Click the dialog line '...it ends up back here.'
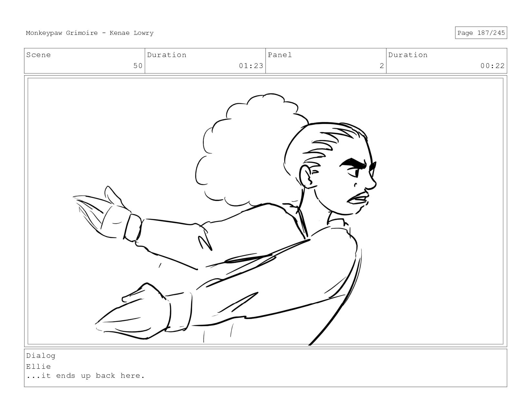 point(85,376)
